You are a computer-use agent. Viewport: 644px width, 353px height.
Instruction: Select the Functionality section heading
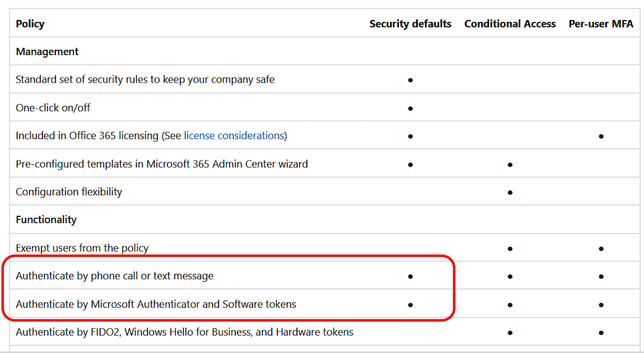(x=46, y=220)
